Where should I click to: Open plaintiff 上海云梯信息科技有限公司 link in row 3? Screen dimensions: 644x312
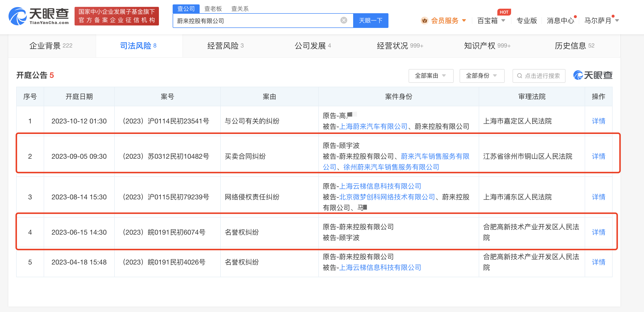coord(380,186)
